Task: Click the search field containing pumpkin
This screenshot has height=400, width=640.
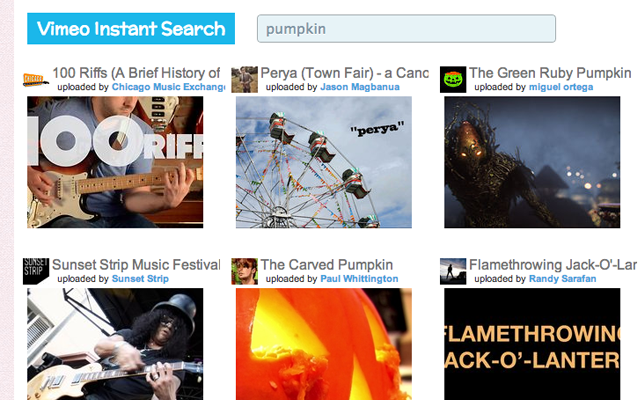Action: click(x=406, y=29)
